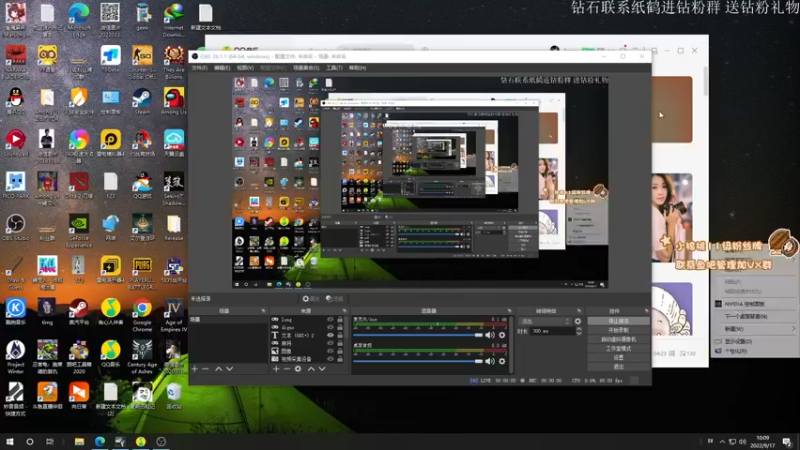Screen dimensions: 800x450
Task: Click the transition duration 300 ms field
Action: (553, 332)
